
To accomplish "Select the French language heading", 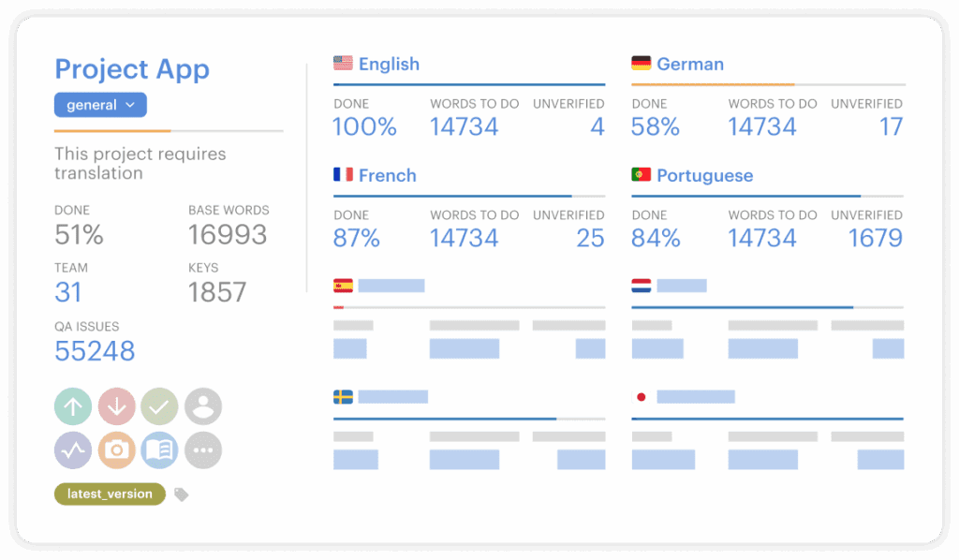I will tap(387, 175).
